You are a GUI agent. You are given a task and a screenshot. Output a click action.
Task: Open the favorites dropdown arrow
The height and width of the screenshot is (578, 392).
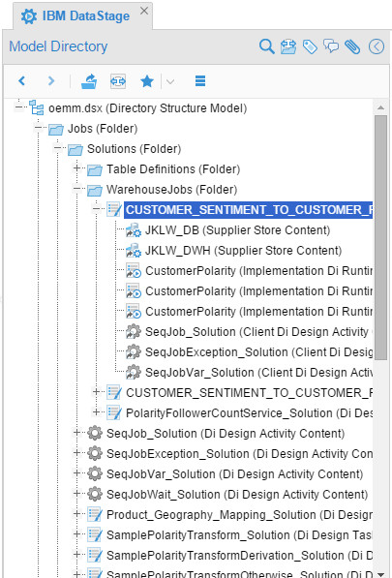170,81
